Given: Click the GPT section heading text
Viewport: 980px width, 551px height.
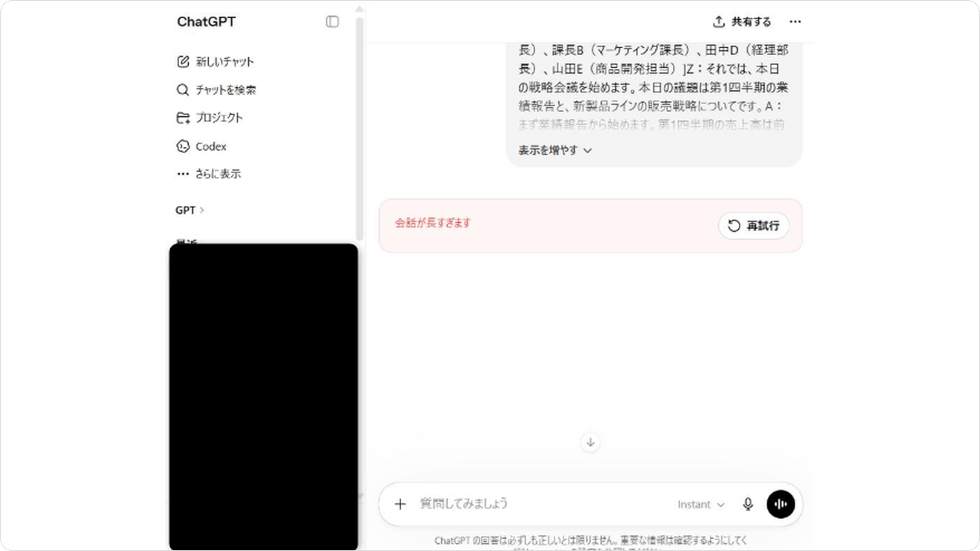Looking at the screenshot, I should tap(185, 210).
